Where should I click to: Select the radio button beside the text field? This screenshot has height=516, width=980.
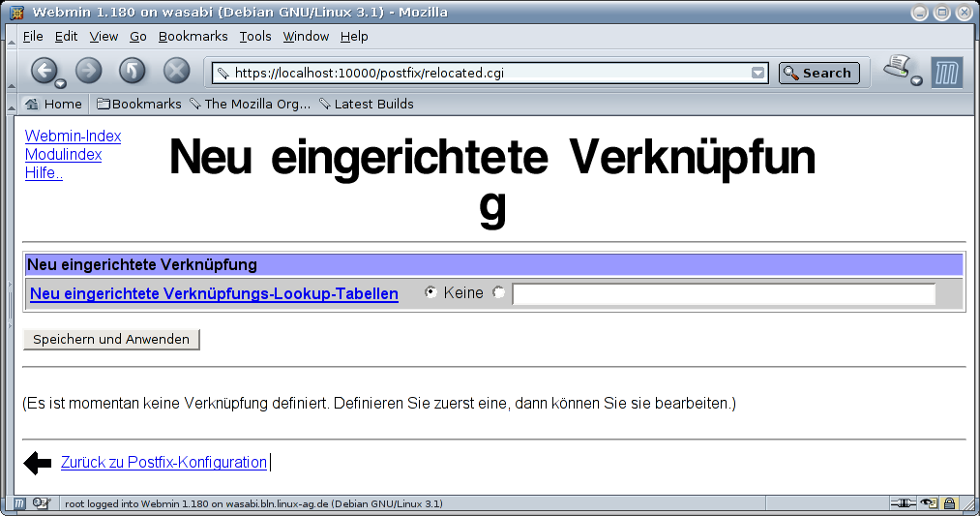point(499,292)
